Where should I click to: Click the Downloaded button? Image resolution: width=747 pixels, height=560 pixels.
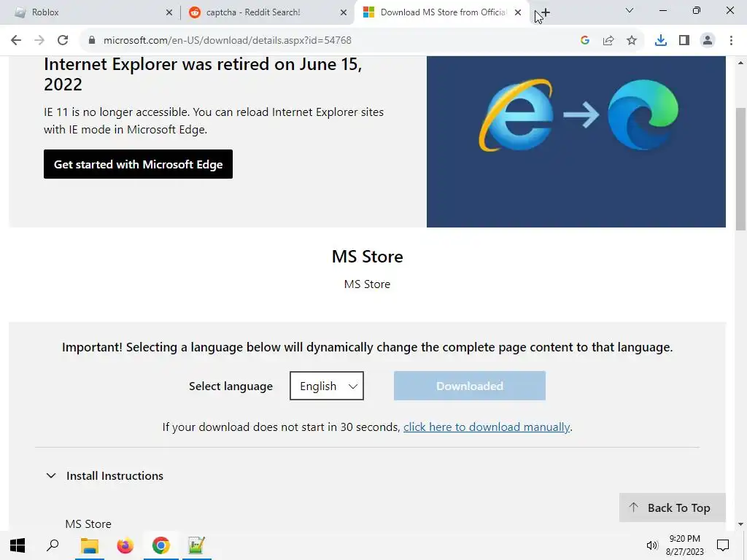point(470,386)
